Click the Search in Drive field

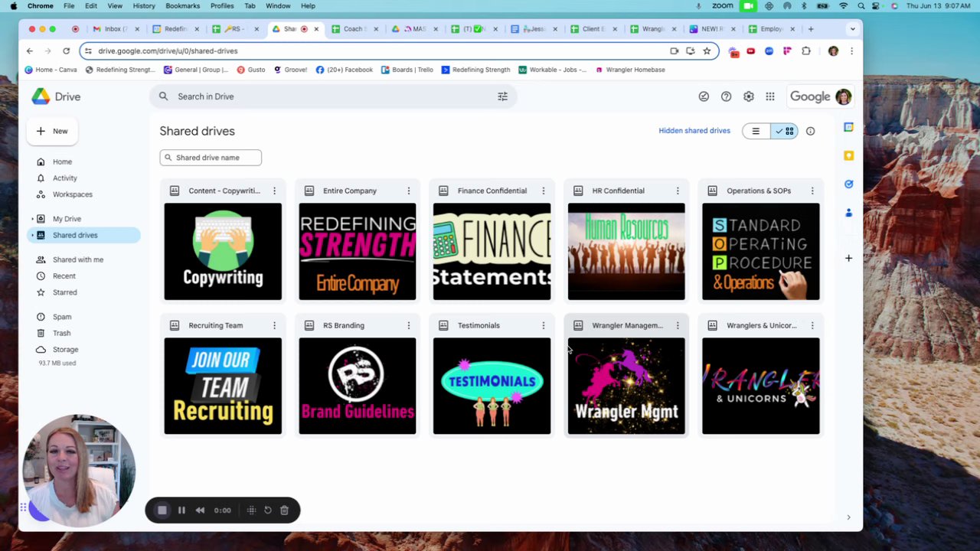tap(333, 96)
